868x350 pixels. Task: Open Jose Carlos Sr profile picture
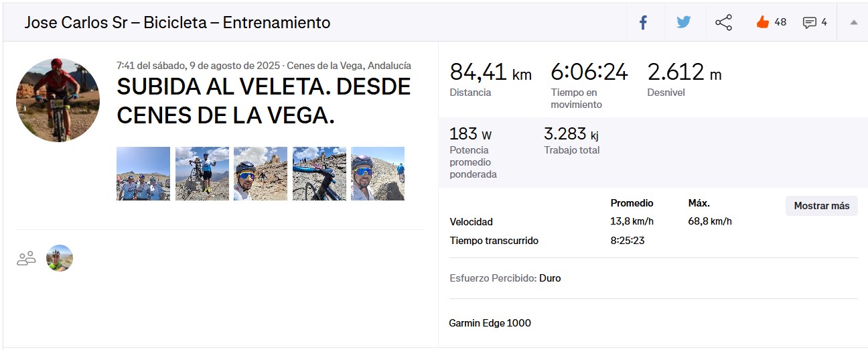click(58, 100)
